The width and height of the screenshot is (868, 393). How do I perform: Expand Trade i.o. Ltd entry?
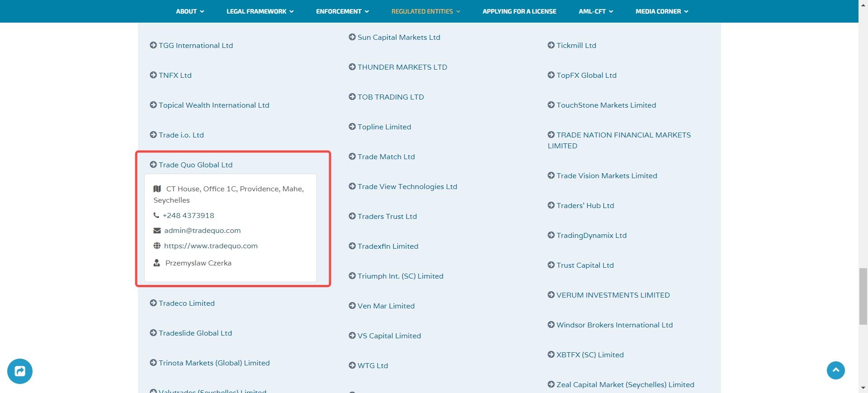pos(177,135)
